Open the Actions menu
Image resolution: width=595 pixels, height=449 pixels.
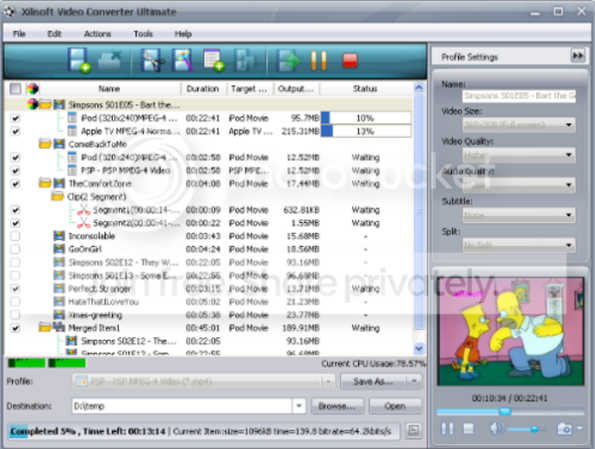(98, 34)
